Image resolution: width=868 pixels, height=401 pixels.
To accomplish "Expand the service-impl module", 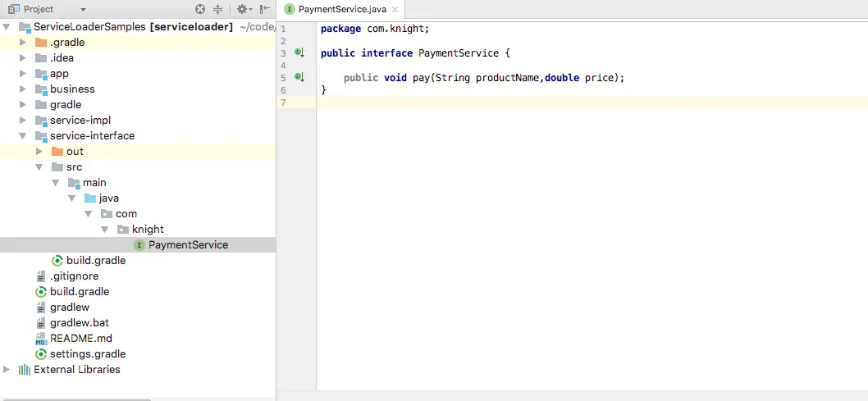I will click(23, 121).
